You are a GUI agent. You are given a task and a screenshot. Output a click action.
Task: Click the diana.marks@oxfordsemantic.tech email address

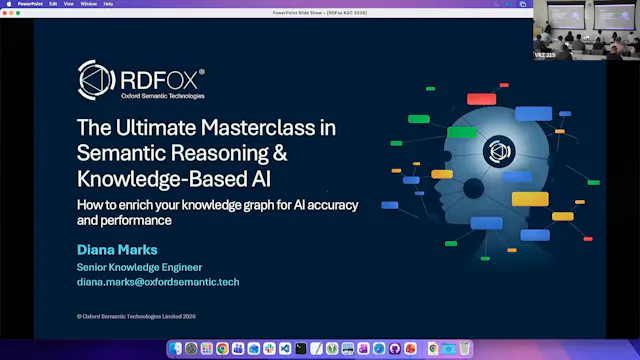(x=158, y=282)
